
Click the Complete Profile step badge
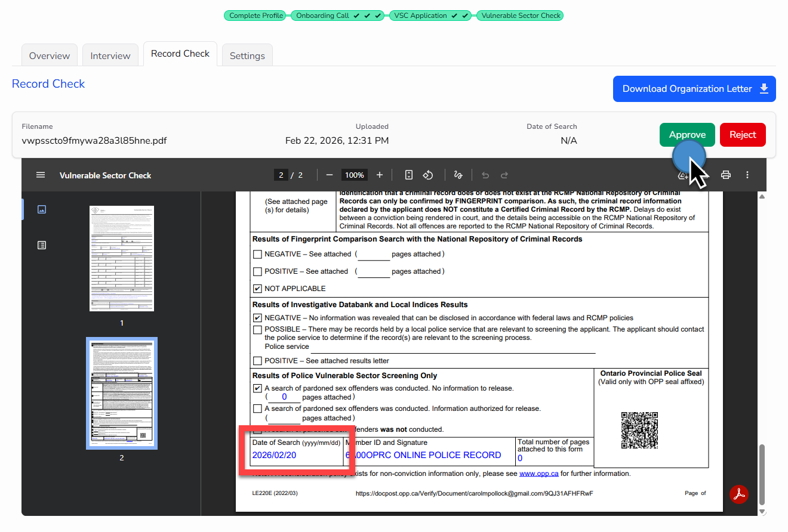256,16
